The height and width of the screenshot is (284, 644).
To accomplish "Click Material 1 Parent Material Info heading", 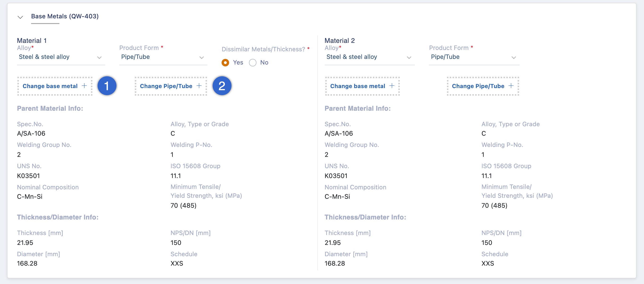I will (x=50, y=108).
